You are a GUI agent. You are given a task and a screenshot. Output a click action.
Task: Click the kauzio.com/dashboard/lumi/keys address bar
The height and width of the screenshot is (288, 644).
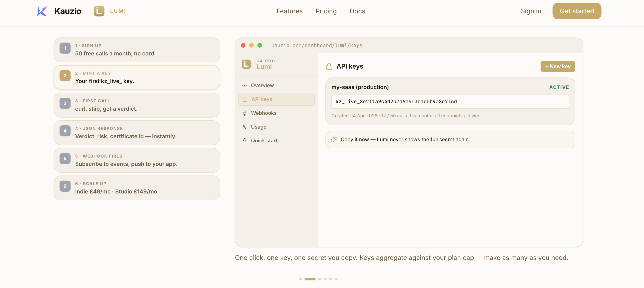317,45
